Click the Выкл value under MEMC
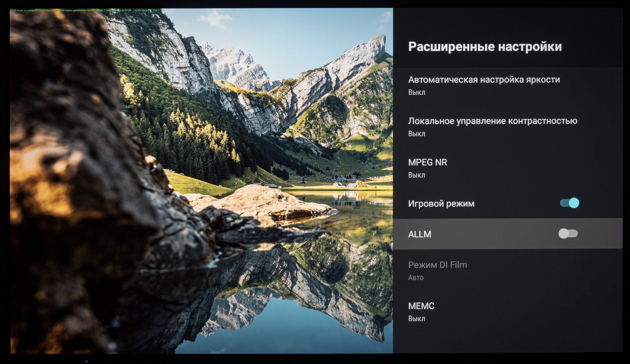Screen dimensions: 630x364 pos(417,319)
